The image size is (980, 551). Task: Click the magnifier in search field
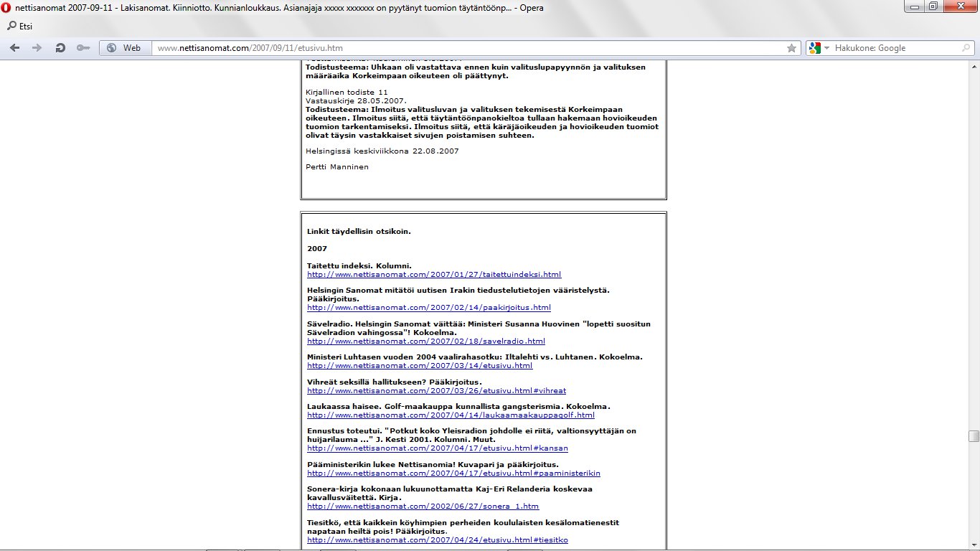(966, 48)
